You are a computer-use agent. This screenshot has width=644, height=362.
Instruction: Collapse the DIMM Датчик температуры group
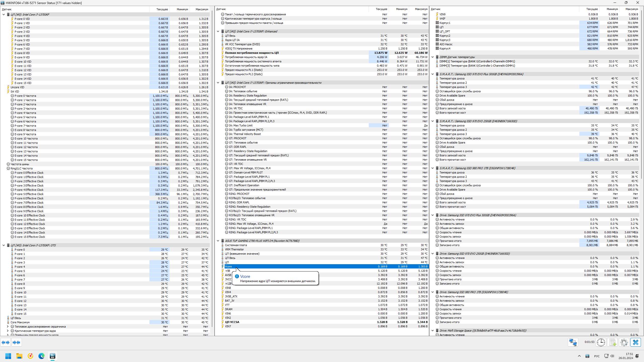coord(433,57)
